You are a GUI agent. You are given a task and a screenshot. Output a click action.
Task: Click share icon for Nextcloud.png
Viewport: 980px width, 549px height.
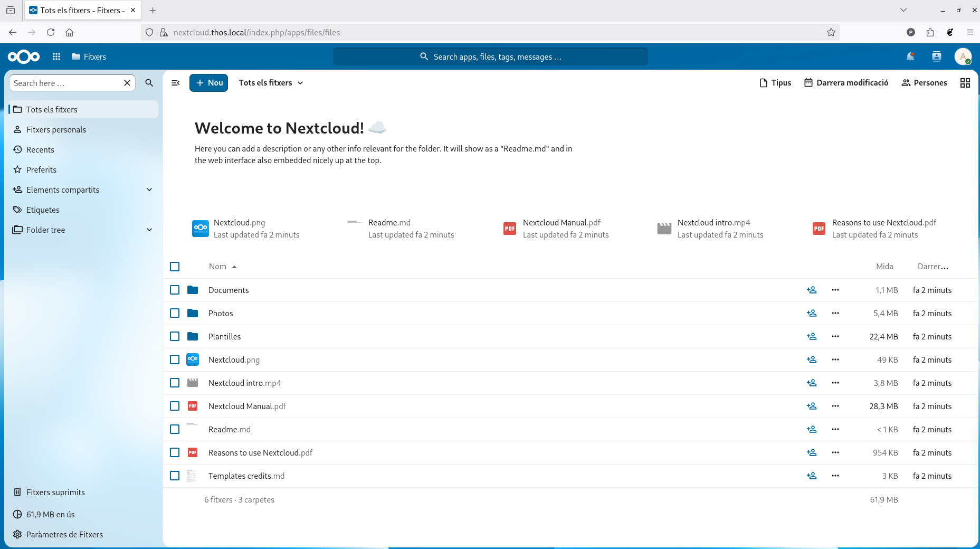[x=812, y=359]
